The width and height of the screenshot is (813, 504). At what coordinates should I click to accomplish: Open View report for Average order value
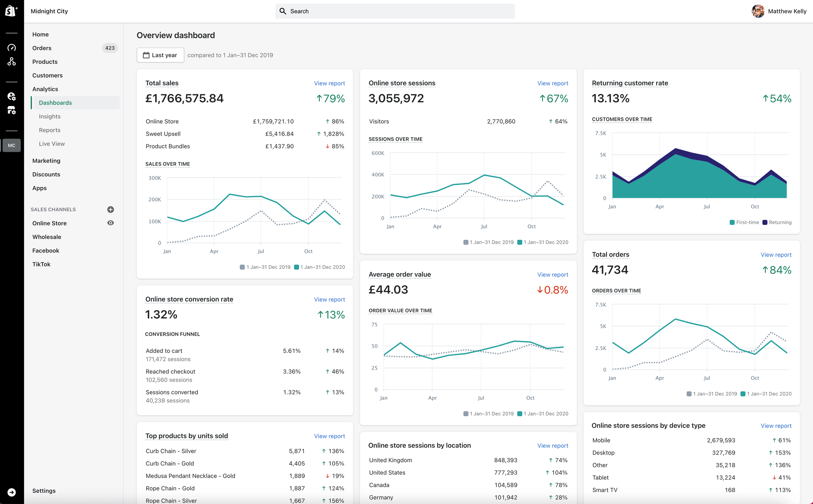pyautogui.click(x=552, y=275)
